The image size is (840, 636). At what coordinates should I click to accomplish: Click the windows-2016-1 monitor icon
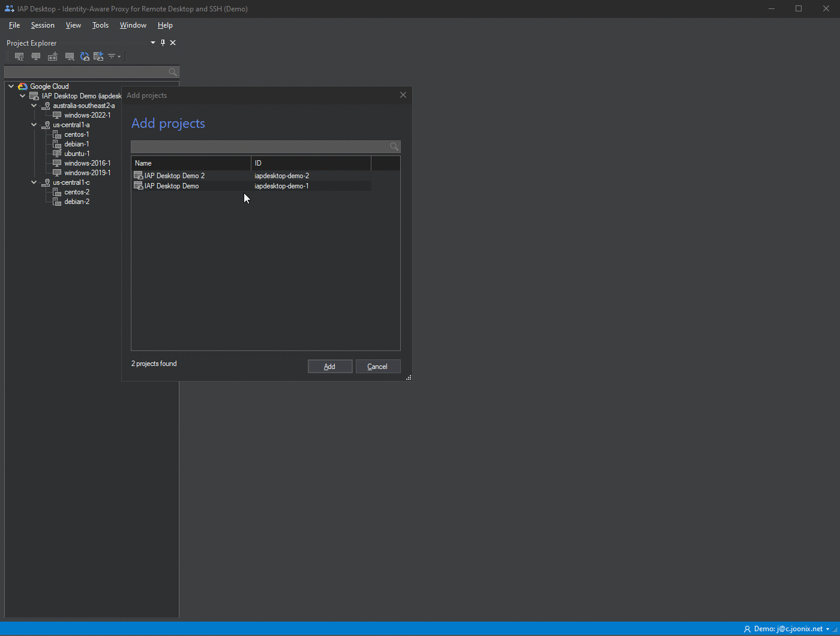pos(57,163)
